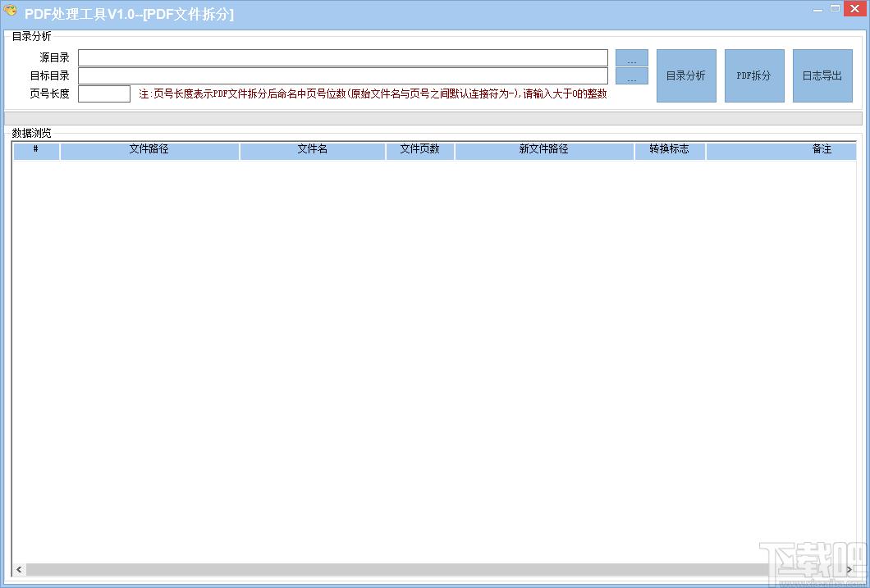Screen dimensions: 870x588
Task: Click the 文件页数 column header
Action: [420, 151]
